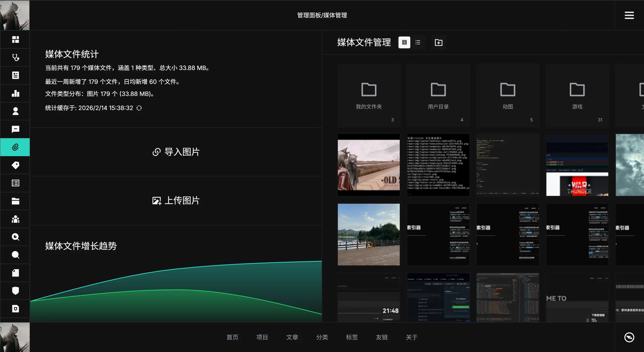Screen dimensions: 644x352
Task: Open the 游戏 folder
Action: (x=577, y=96)
